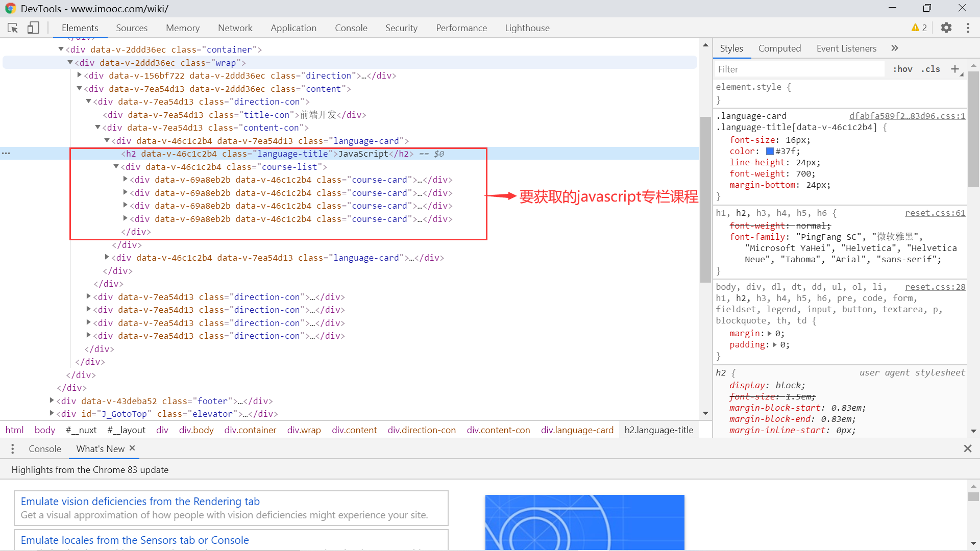Collapse the div class content node
The width and height of the screenshot is (980, 551).
(79, 88)
